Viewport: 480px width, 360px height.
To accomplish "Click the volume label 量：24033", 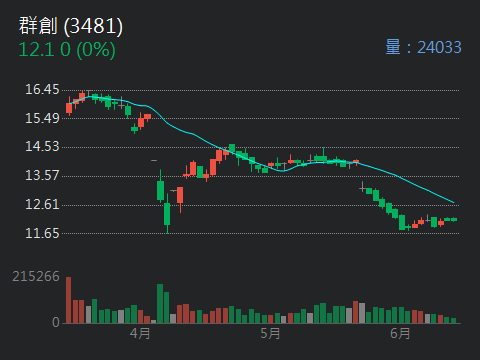I will [x=423, y=47].
